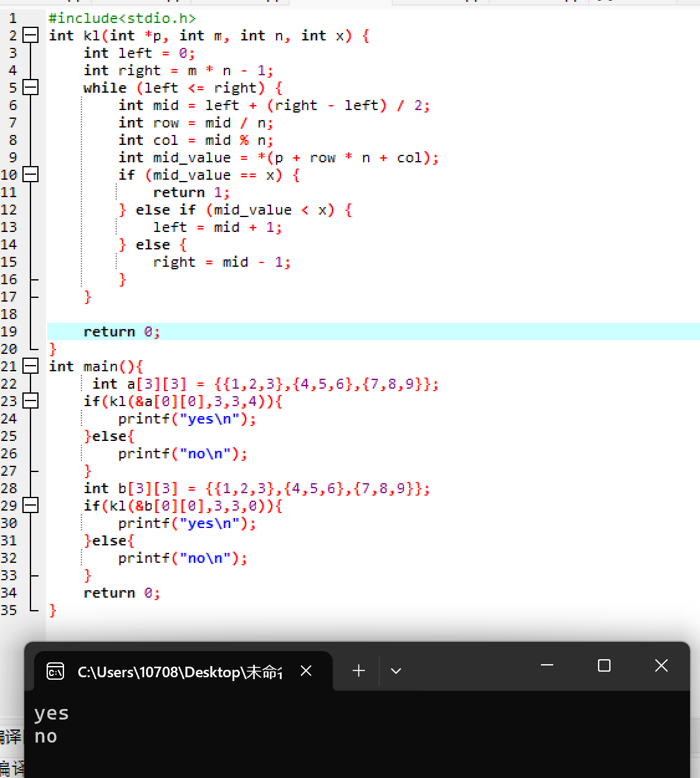
Task: Click 'int row = mid / n;' line
Action: [196, 123]
